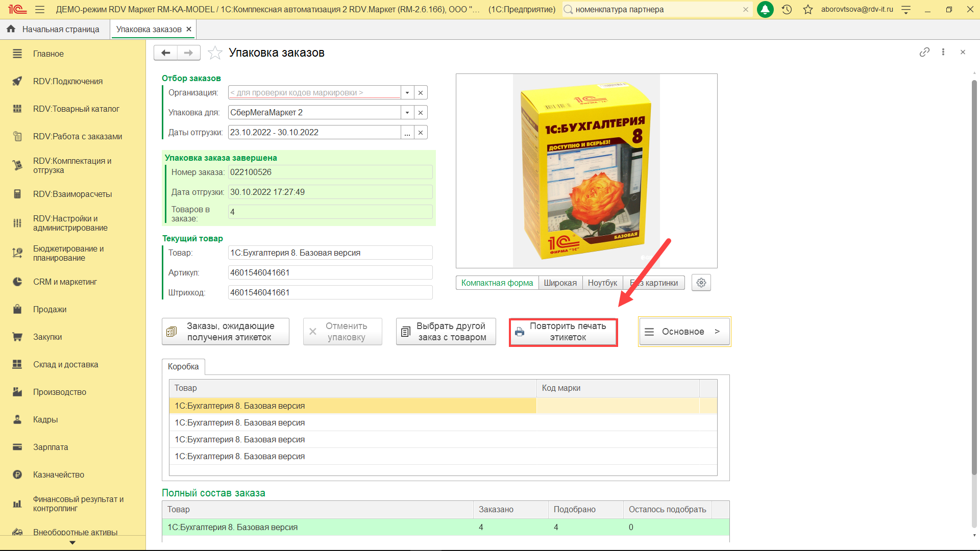Click the favorites star in title bar
This screenshot has width=980, height=551.
[807, 9]
